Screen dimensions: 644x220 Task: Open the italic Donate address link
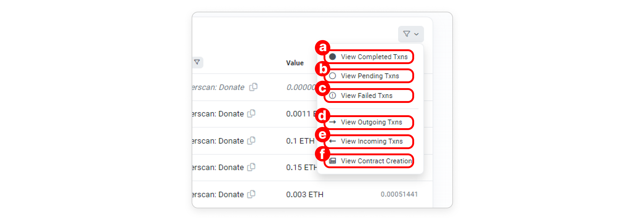pos(218,88)
